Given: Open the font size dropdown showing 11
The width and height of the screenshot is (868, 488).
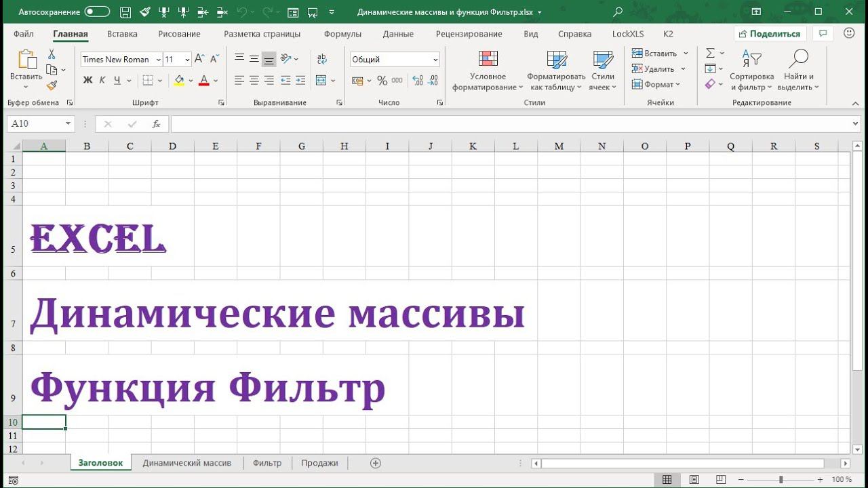Looking at the screenshot, I should 187,60.
